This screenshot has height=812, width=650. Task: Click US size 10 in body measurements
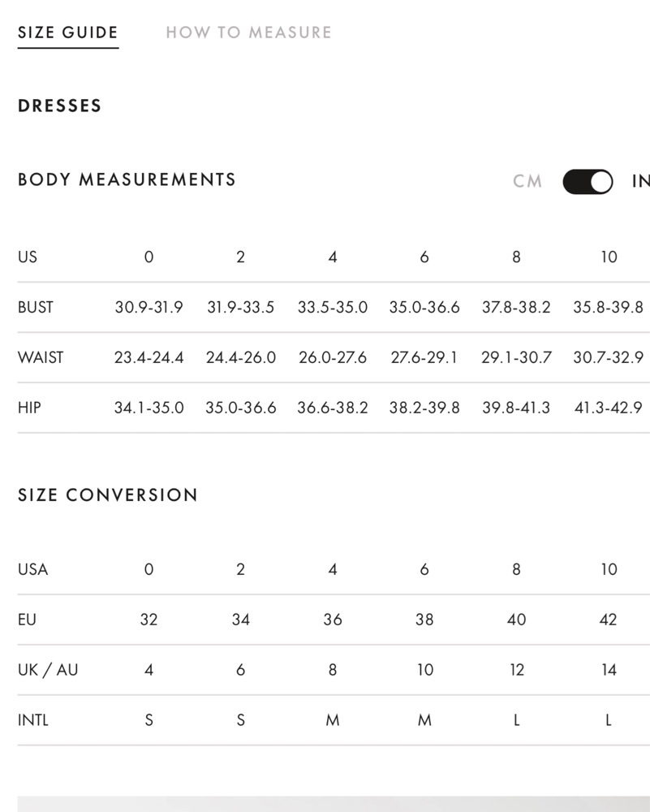(609, 257)
